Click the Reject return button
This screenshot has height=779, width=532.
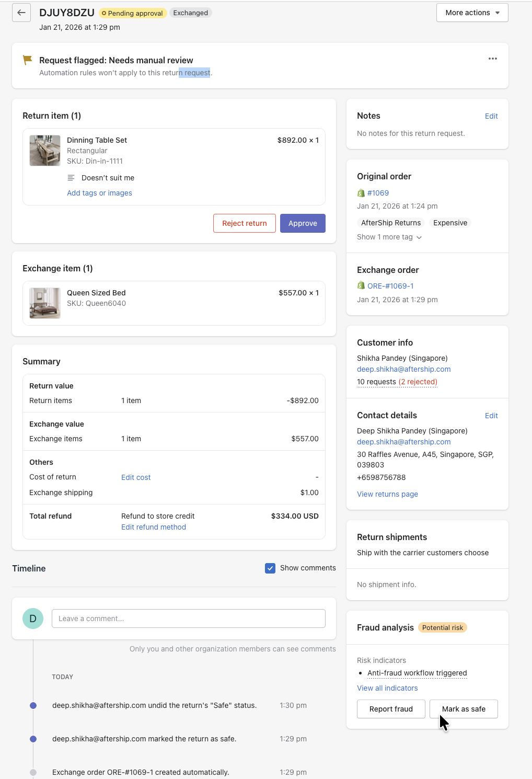[x=245, y=223]
